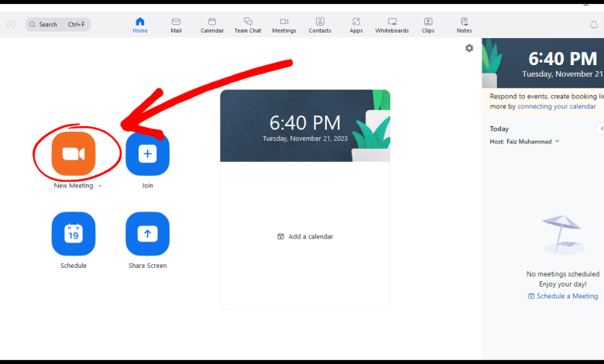Open the Whiteboards tab

[392, 25]
